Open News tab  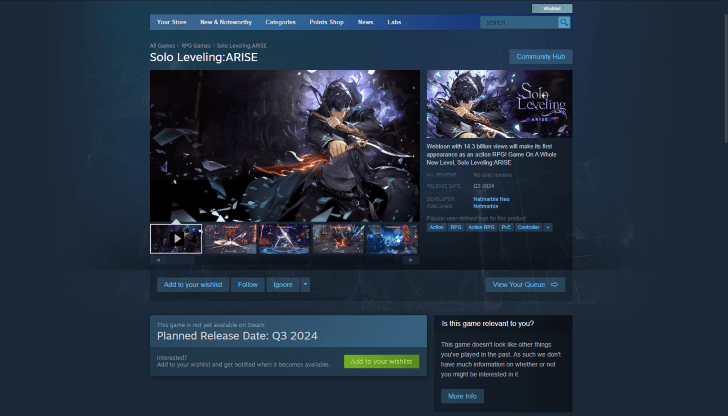point(365,22)
